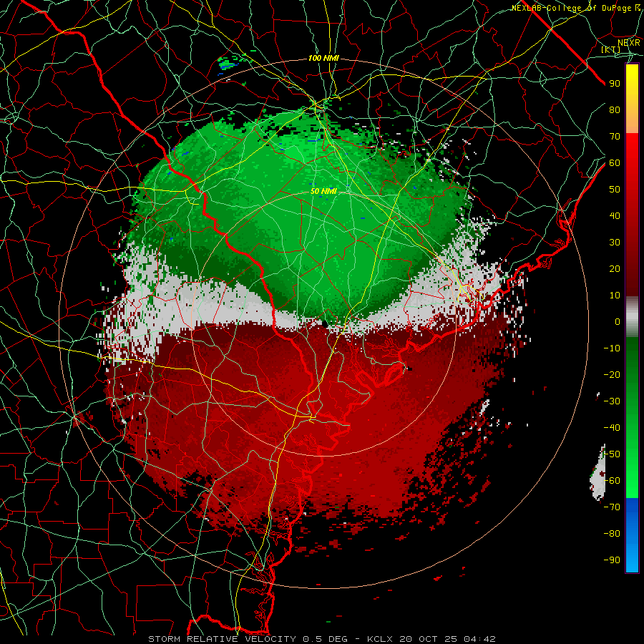Pick the -10 knot scale label

coord(612,348)
